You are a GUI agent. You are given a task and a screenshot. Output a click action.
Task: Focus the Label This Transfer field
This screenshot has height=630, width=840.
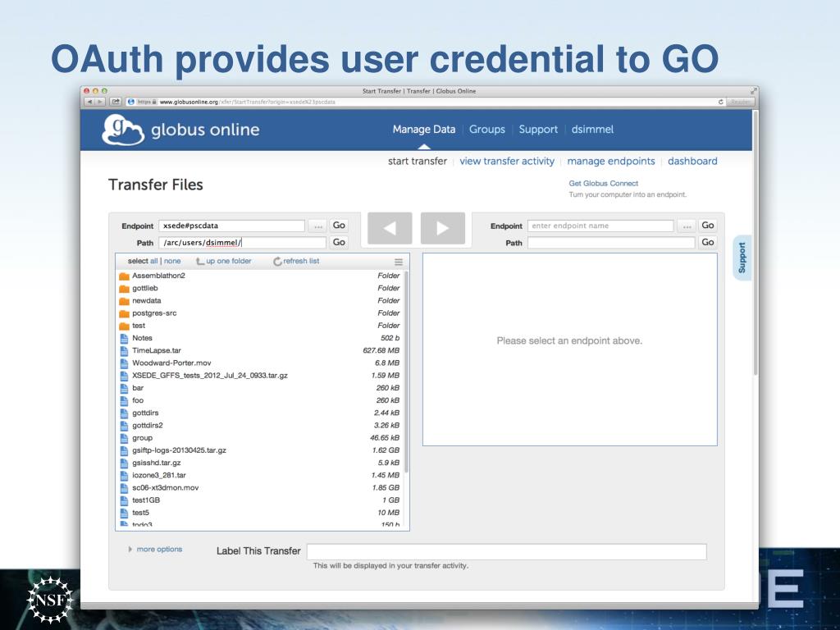(507, 552)
